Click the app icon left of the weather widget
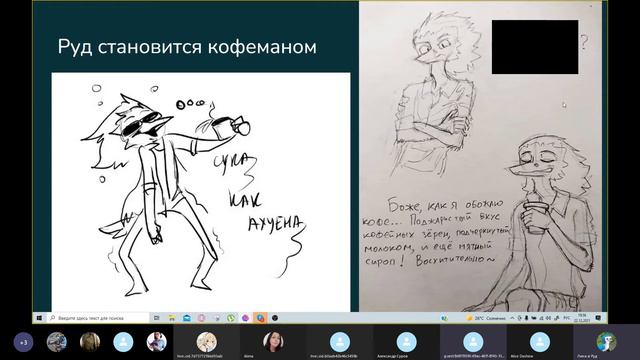 (444, 318)
